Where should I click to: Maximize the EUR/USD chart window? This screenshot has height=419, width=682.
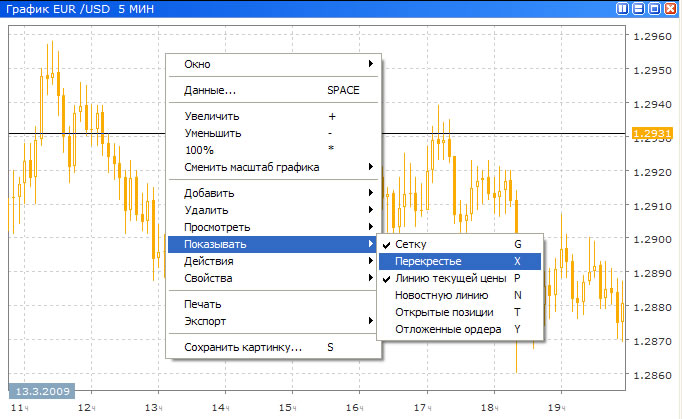pos(655,8)
